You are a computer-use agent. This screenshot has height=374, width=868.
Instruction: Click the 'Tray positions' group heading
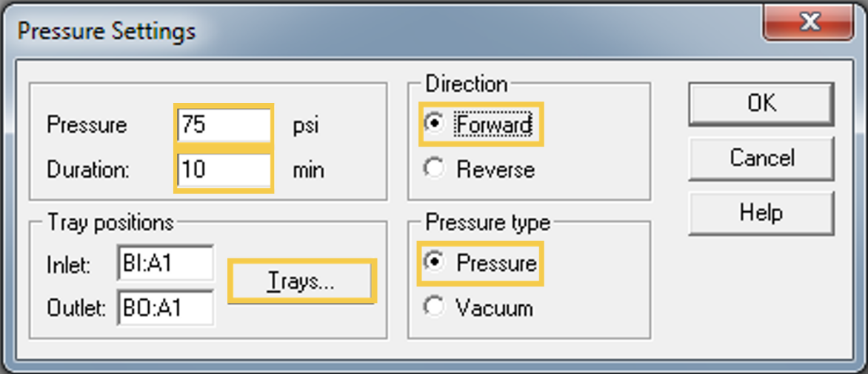110,222
